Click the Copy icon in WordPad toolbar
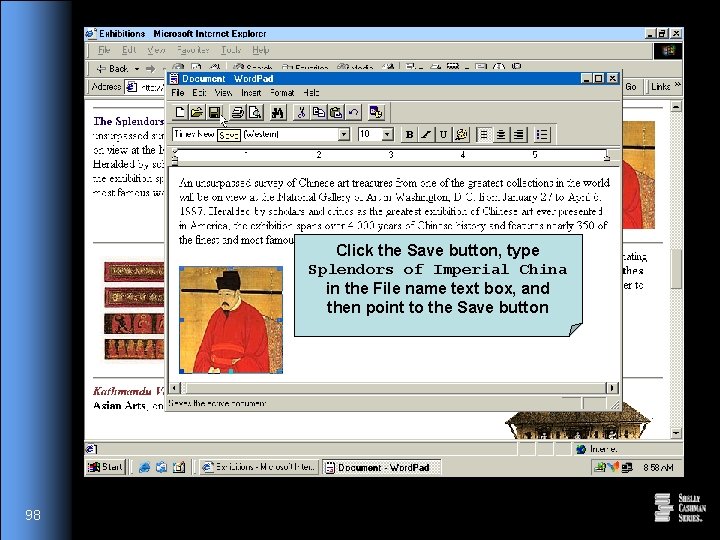Image resolution: width=720 pixels, height=540 pixels. [x=318, y=112]
